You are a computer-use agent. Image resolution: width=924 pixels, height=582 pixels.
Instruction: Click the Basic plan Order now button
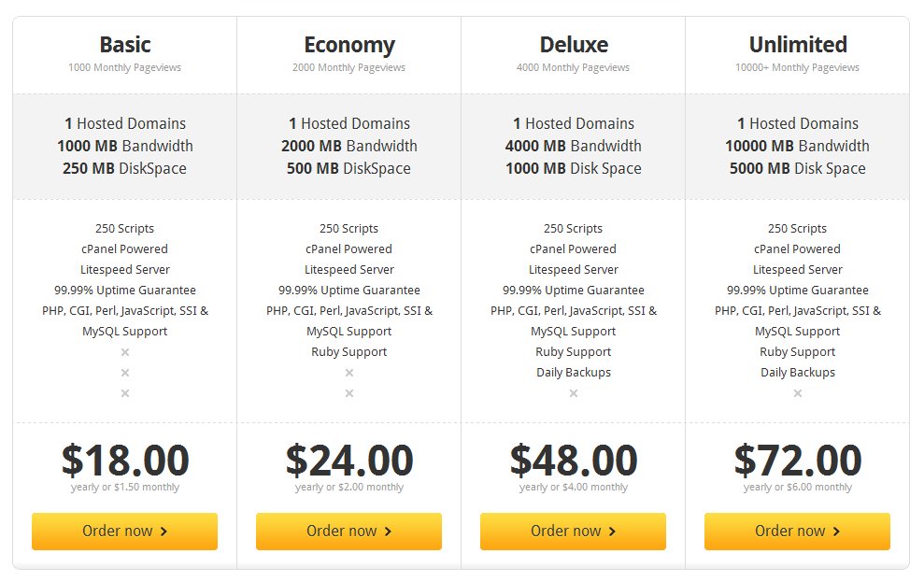pyautogui.click(x=124, y=531)
